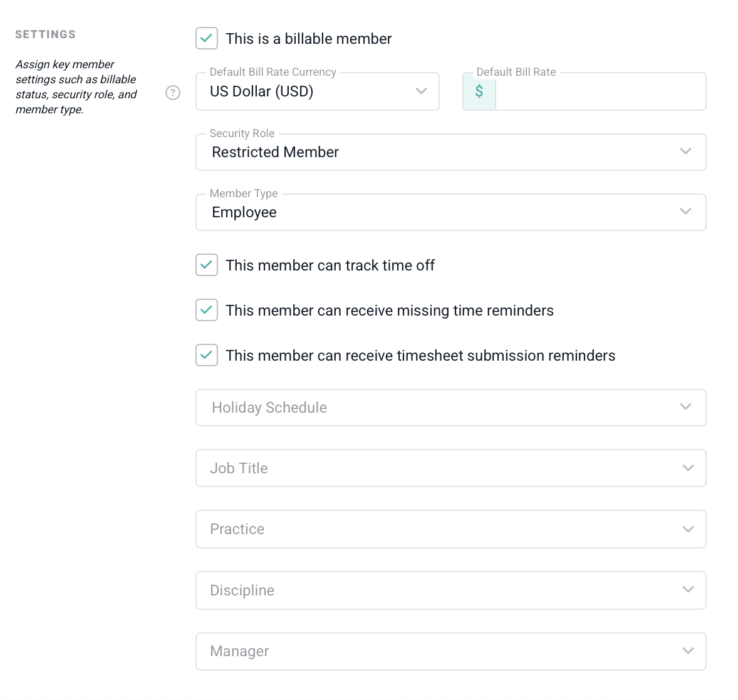Click the chevron arrow in Manager field
Image resolution: width=738 pixels, height=700 pixels.
pyautogui.click(x=688, y=651)
